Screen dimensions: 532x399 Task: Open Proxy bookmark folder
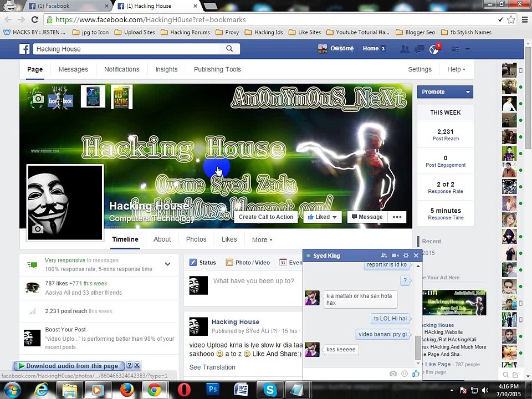227,32
